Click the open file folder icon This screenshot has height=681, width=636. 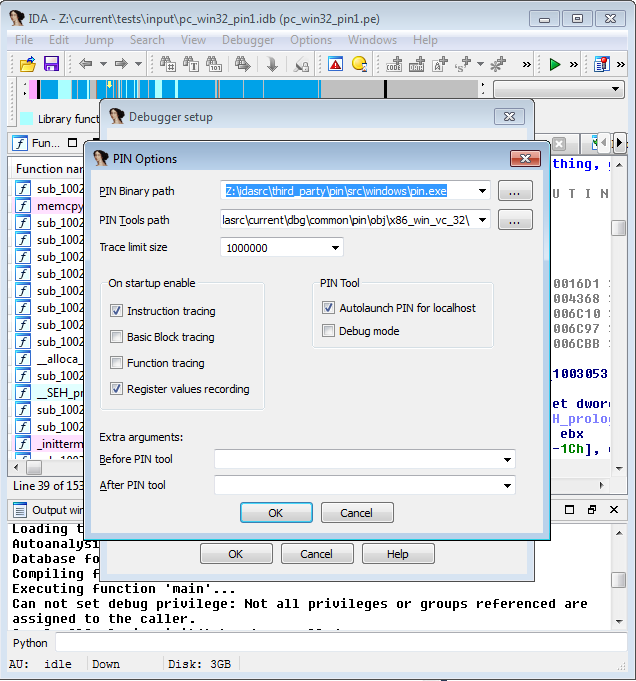click(x=28, y=65)
